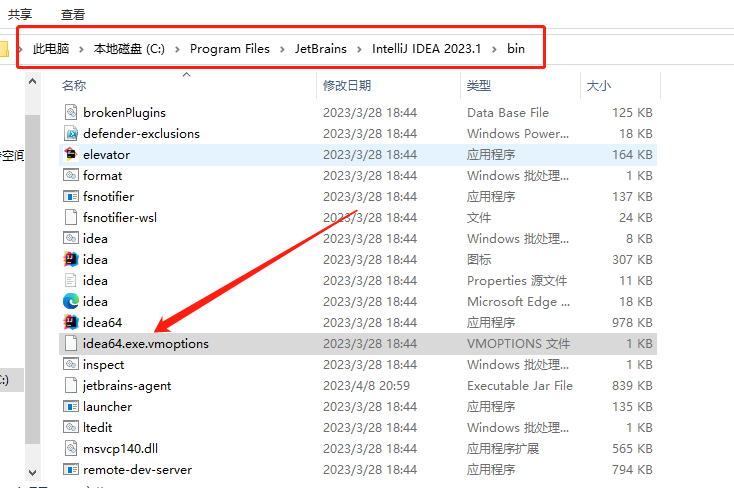
Task: Select the launcher file name
Action: (x=107, y=407)
